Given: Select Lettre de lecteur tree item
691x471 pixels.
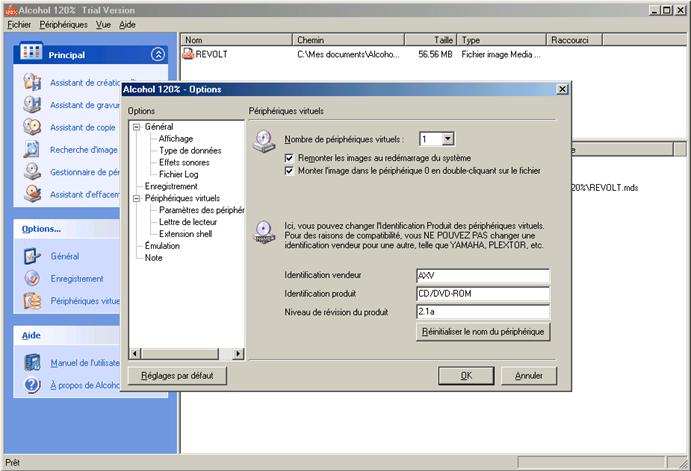Looking at the screenshot, I should point(188,222).
